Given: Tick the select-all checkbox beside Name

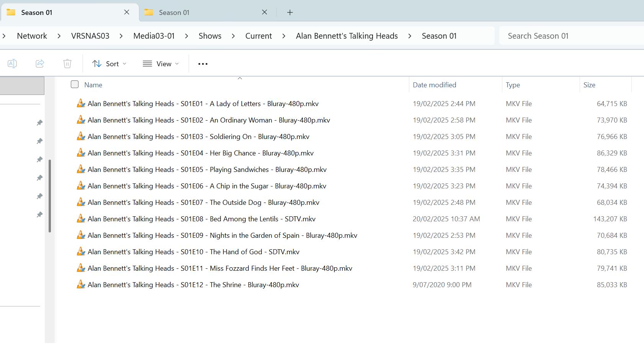Looking at the screenshot, I should click(x=75, y=84).
